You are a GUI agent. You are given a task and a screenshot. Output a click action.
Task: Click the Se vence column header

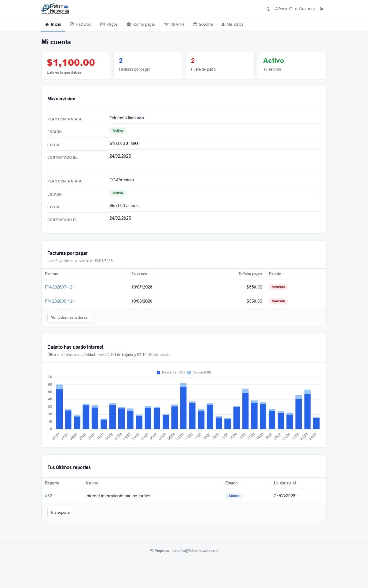tap(139, 274)
